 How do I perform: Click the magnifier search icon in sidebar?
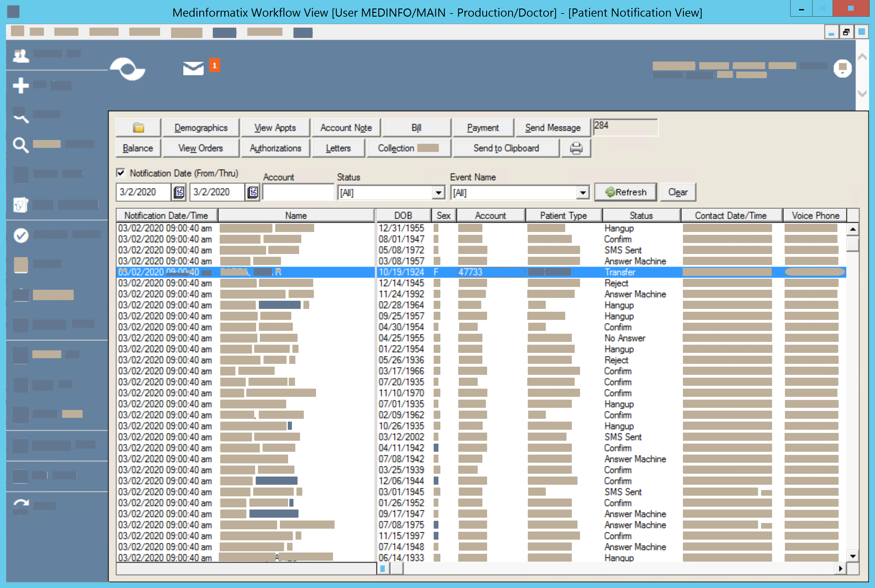click(21, 145)
